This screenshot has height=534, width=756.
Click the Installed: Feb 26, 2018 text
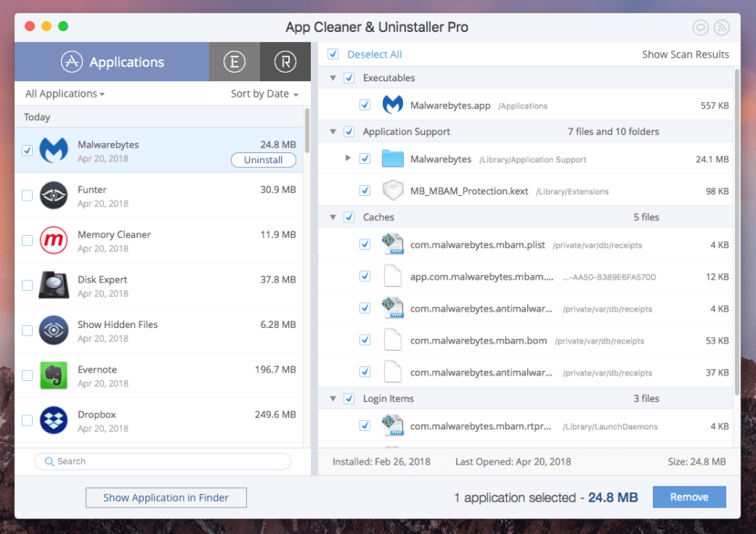tap(381, 461)
